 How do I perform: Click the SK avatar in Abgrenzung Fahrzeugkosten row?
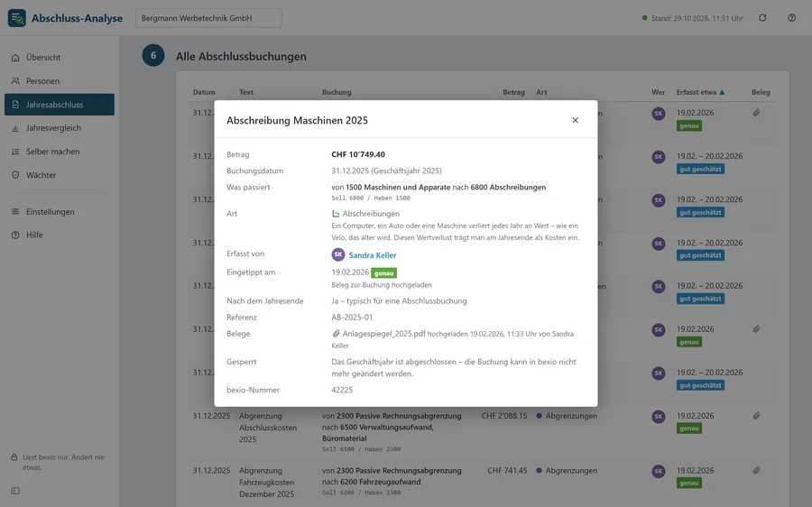click(x=659, y=471)
